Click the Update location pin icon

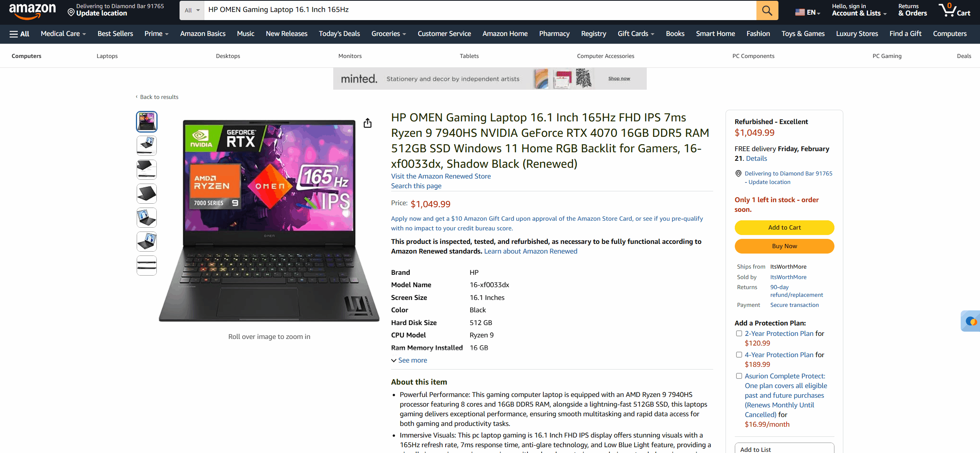tap(71, 13)
